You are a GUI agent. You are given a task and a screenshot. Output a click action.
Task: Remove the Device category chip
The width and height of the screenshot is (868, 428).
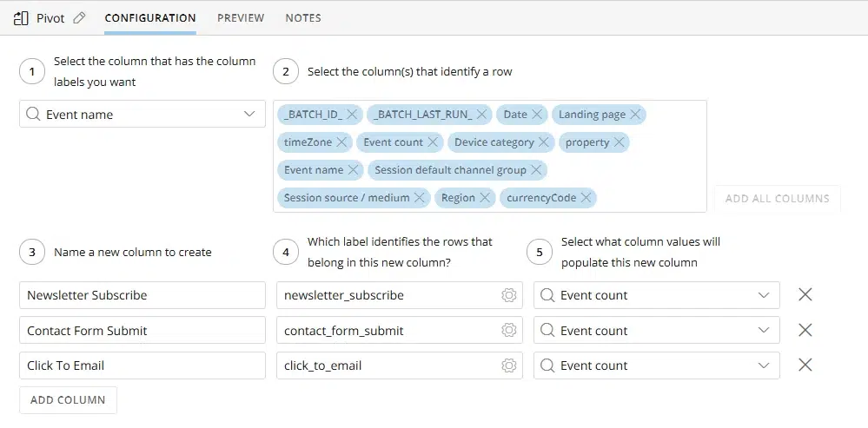click(544, 142)
